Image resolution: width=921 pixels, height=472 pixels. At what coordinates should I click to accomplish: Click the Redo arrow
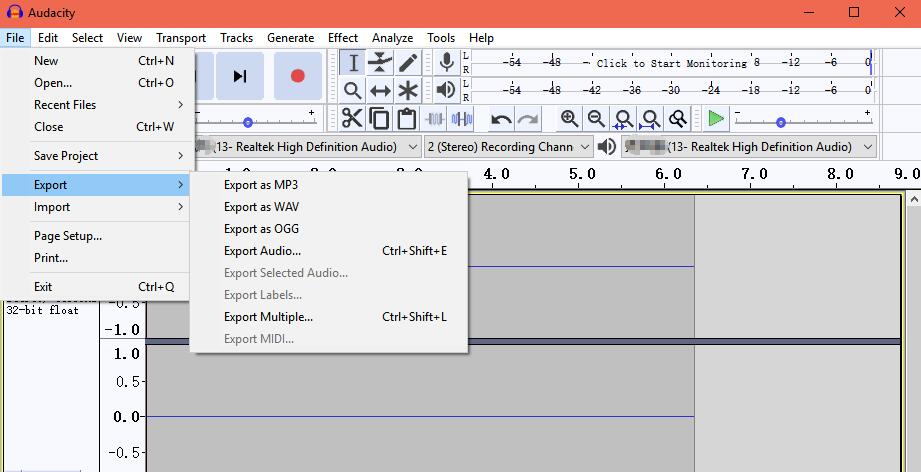pyautogui.click(x=528, y=119)
